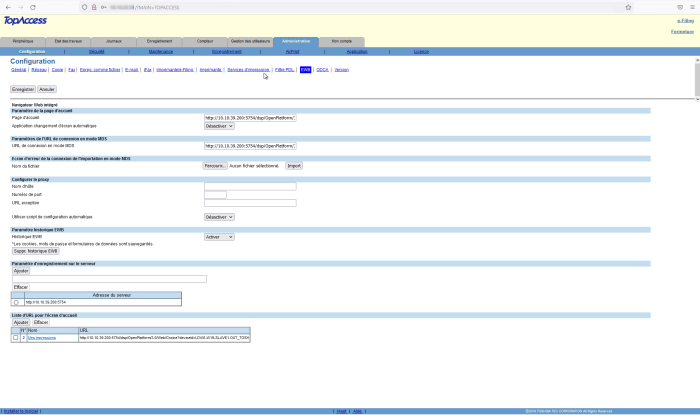Image resolution: width=700 pixels, height=415 pixels.
Task: Expand the automatic configuration script dropdown
Action: [219, 217]
